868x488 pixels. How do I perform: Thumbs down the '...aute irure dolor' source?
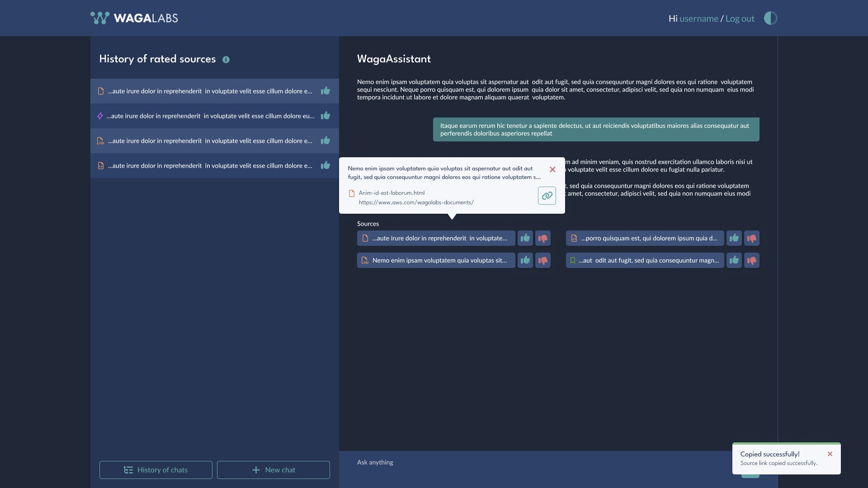(543, 238)
